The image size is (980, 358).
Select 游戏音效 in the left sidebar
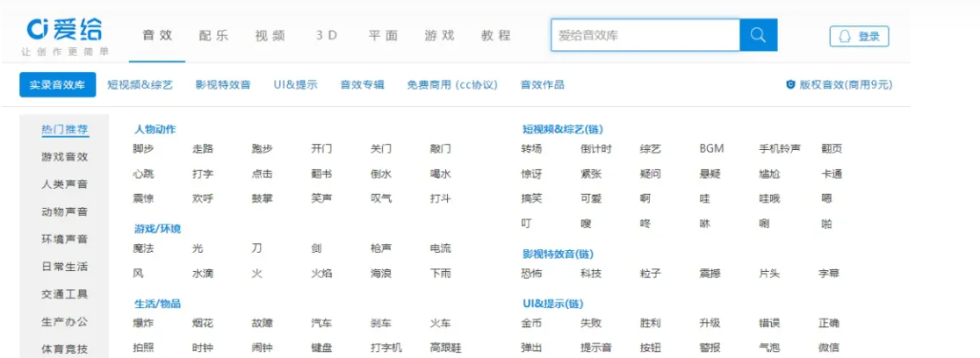pos(65,157)
